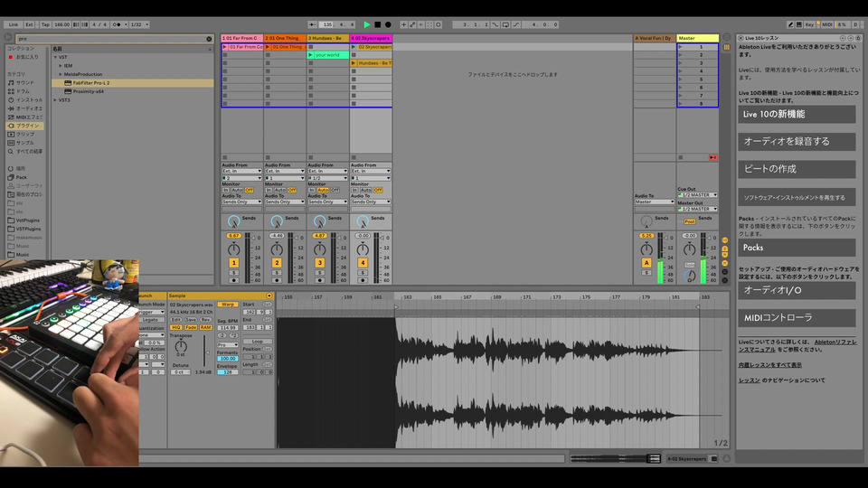Screen dimensions: 868x488
Task: Select the '3 Hundaes - Be' track header
Action: (x=327, y=38)
